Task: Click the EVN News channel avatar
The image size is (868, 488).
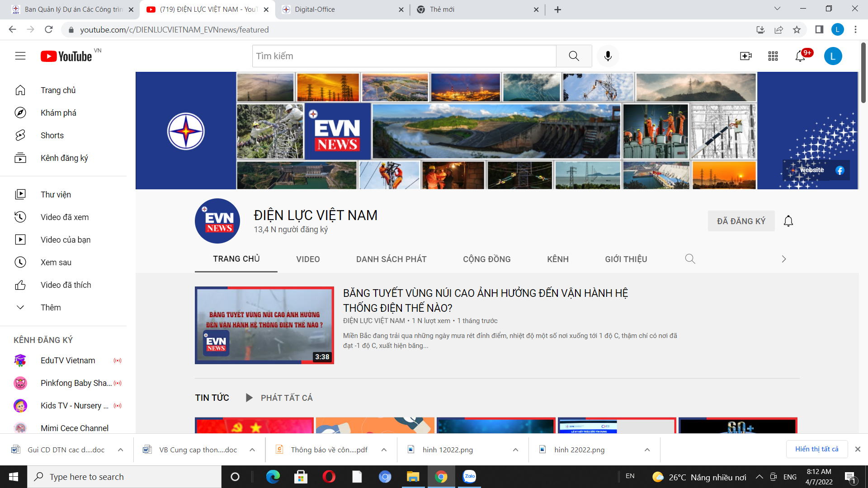Action: (x=217, y=221)
